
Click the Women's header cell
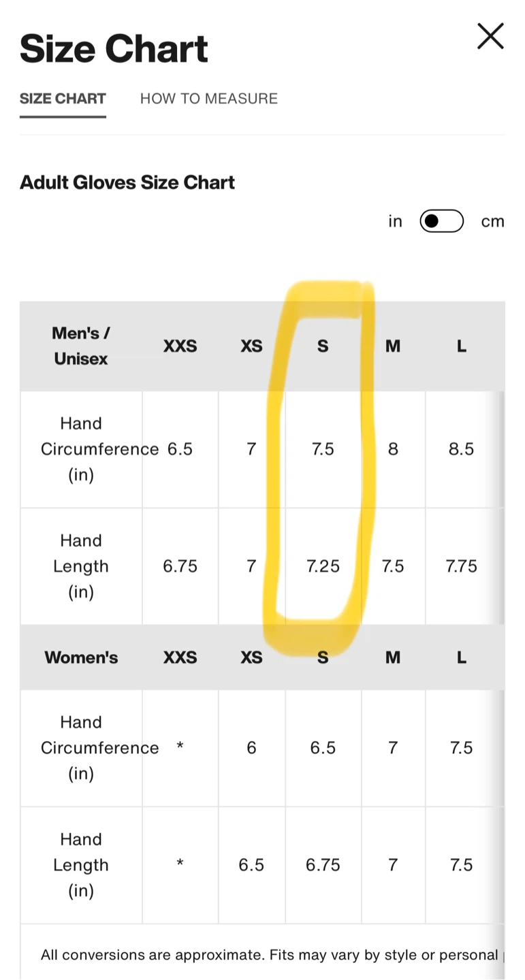click(x=81, y=657)
